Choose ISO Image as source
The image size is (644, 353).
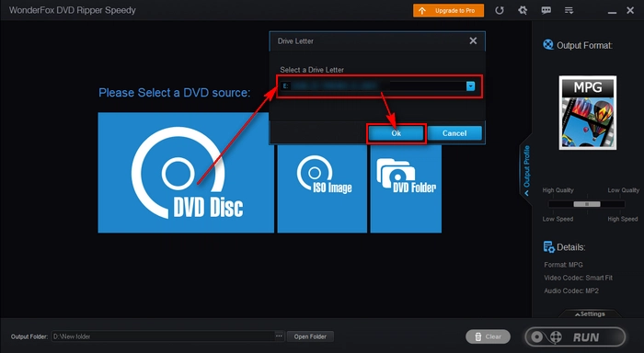click(x=322, y=188)
